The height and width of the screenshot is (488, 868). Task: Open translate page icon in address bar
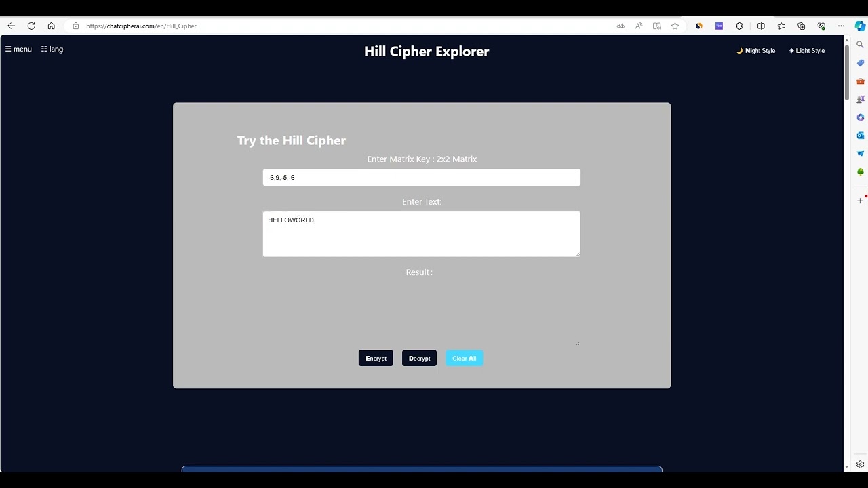[x=620, y=26]
